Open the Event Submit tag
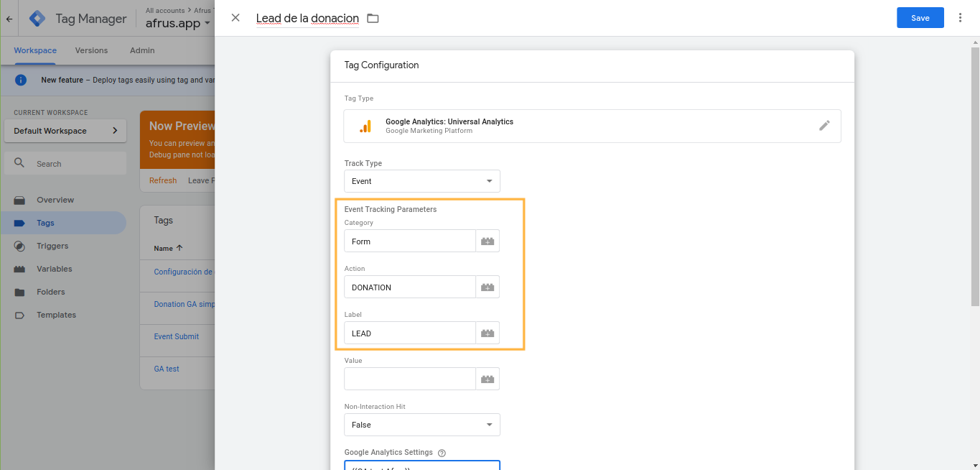 pyautogui.click(x=177, y=336)
